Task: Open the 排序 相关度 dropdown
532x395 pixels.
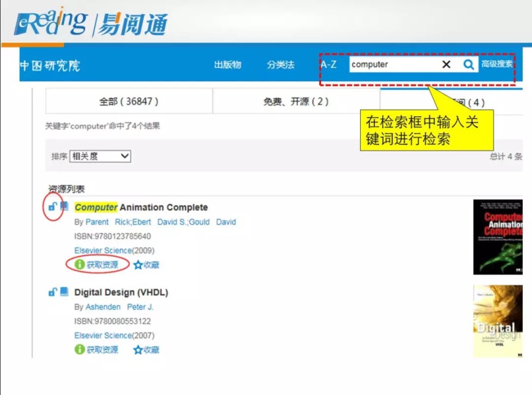Action: pos(100,157)
